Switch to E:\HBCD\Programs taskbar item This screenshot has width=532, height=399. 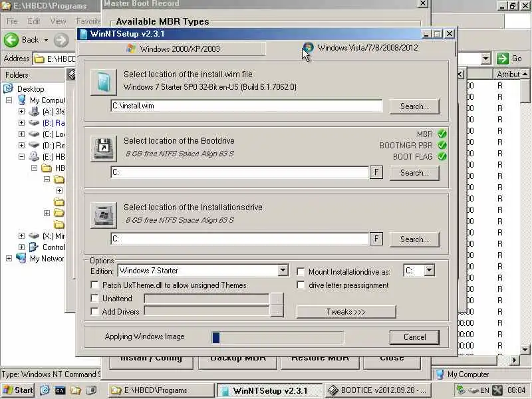pyautogui.click(x=162, y=390)
